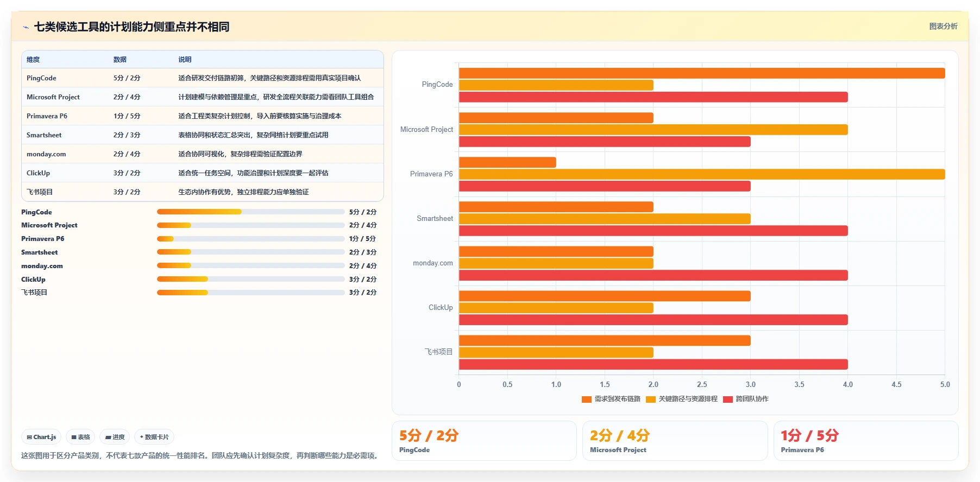This screenshot has height=482, width=980.
Task: Click 2分 / 3分 data cell in table
Action: point(127,135)
